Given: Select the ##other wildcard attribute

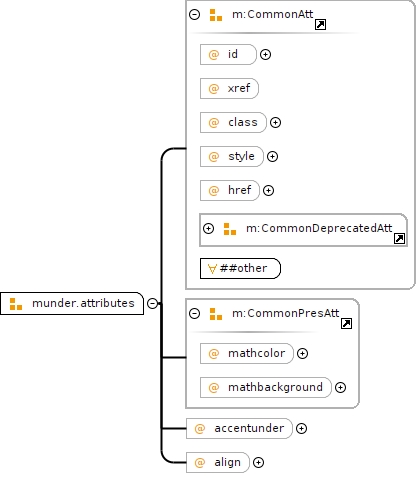Looking at the screenshot, I should 240,268.
